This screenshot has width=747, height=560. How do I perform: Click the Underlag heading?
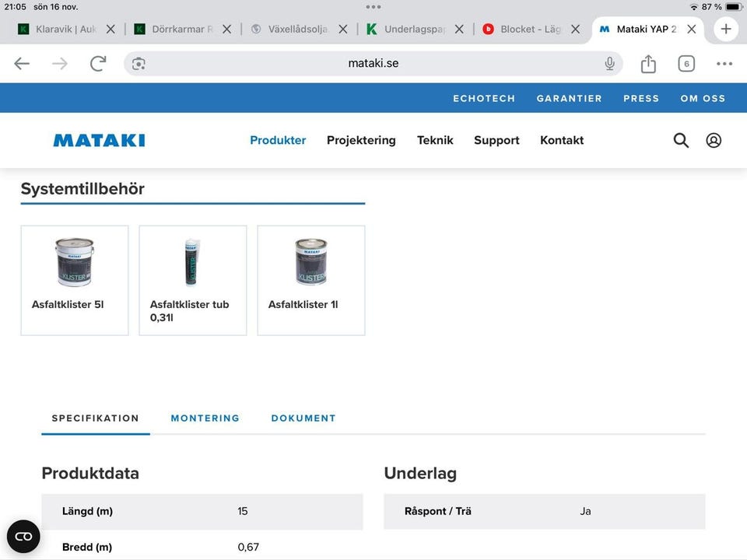click(420, 474)
